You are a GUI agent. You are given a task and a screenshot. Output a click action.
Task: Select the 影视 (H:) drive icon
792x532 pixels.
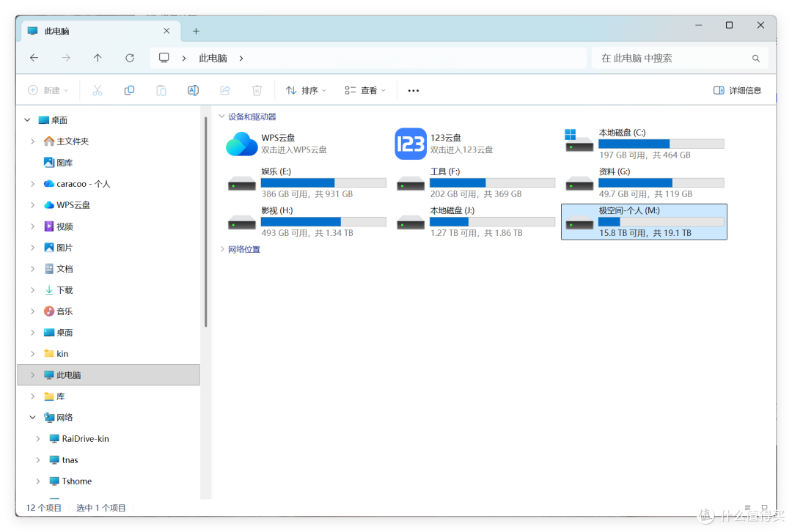click(x=242, y=222)
